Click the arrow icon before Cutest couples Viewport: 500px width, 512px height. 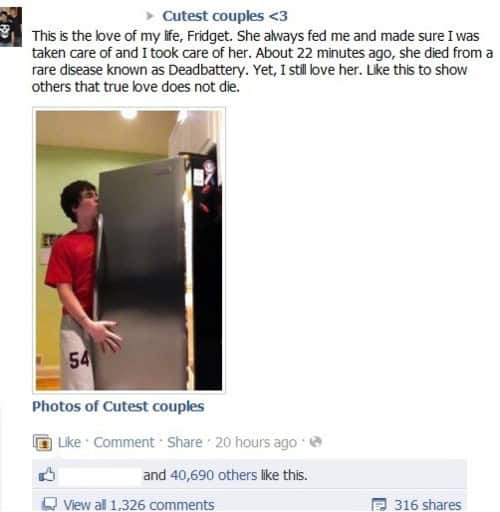(150, 16)
